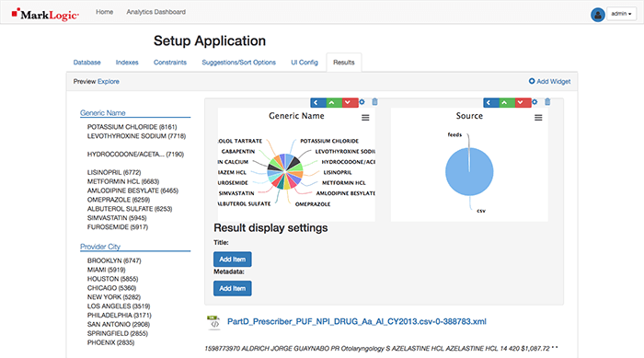The height and width of the screenshot is (358, 644).
Task: Move Source widget left with blue arrow
Action: 490,102
